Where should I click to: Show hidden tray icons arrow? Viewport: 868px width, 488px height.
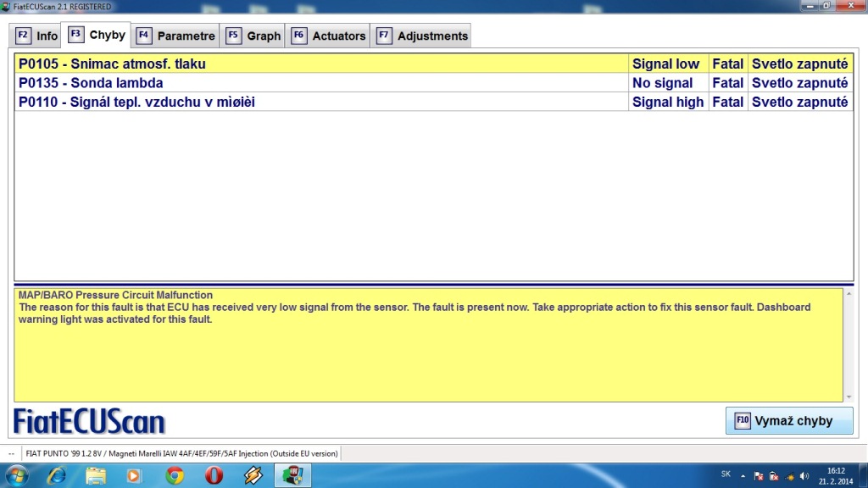(x=743, y=475)
